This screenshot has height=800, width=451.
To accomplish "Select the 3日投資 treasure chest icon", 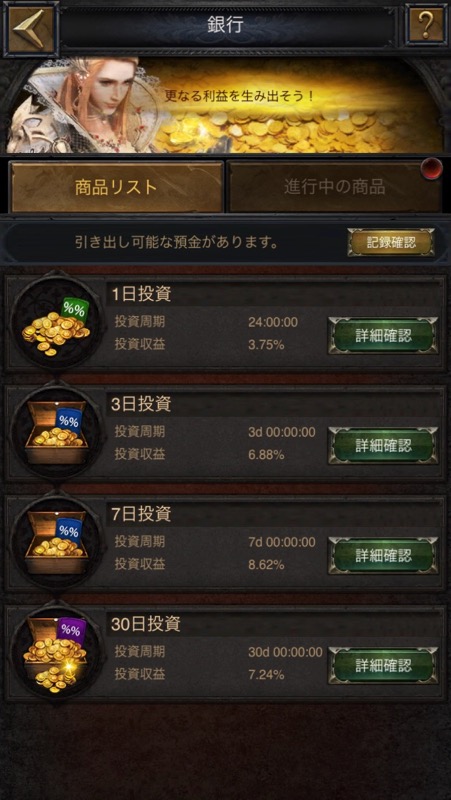I will click(x=56, y=432).
